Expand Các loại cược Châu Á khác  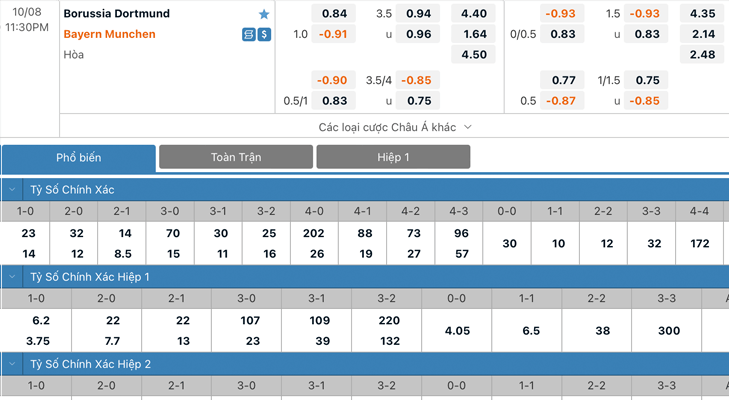point(395,127)
